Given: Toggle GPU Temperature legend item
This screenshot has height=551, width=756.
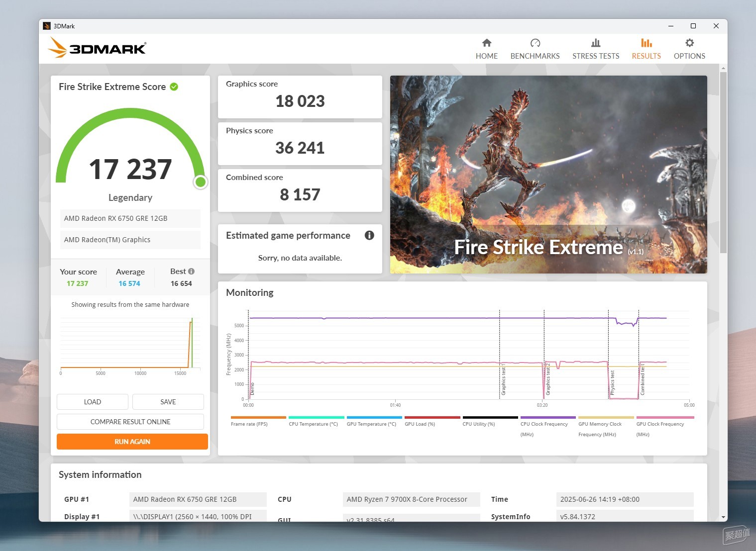Looking at the screenshot, I should point(374,422).
